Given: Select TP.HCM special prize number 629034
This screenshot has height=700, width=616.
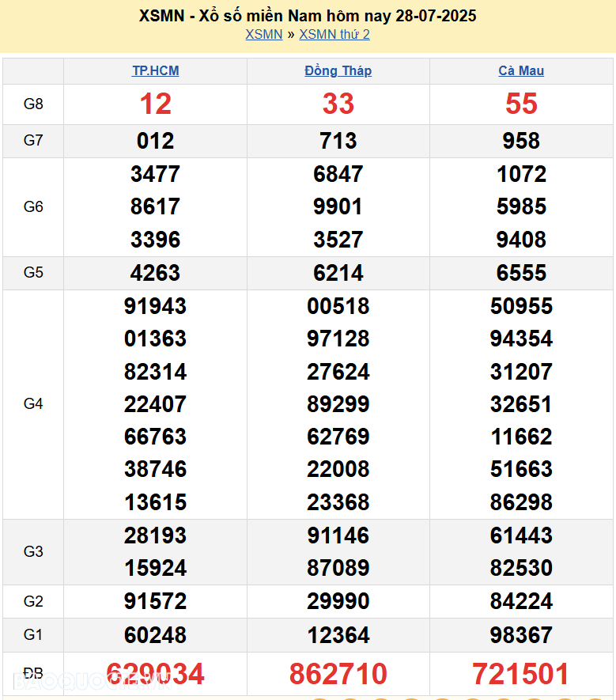Looking at the screenshot, I should [155, 674].
